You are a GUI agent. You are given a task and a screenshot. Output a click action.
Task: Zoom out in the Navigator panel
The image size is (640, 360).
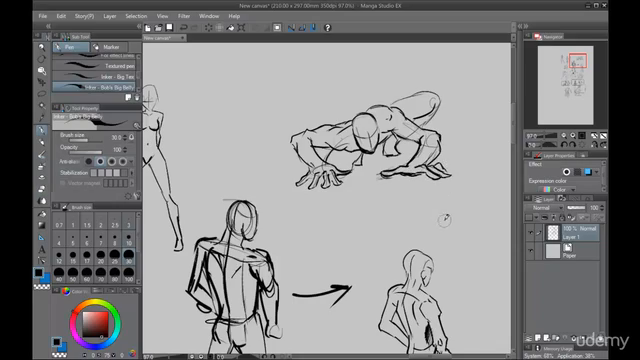pos(564,136)
